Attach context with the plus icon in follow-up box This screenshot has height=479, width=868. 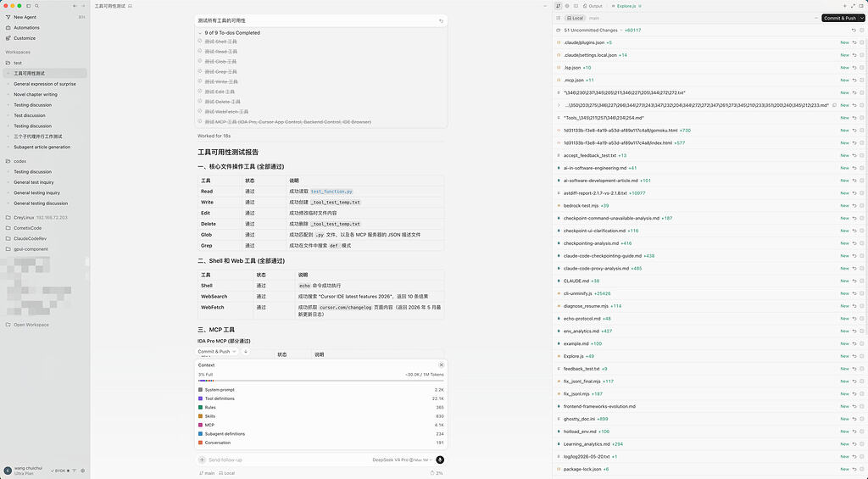pos(202,460)
